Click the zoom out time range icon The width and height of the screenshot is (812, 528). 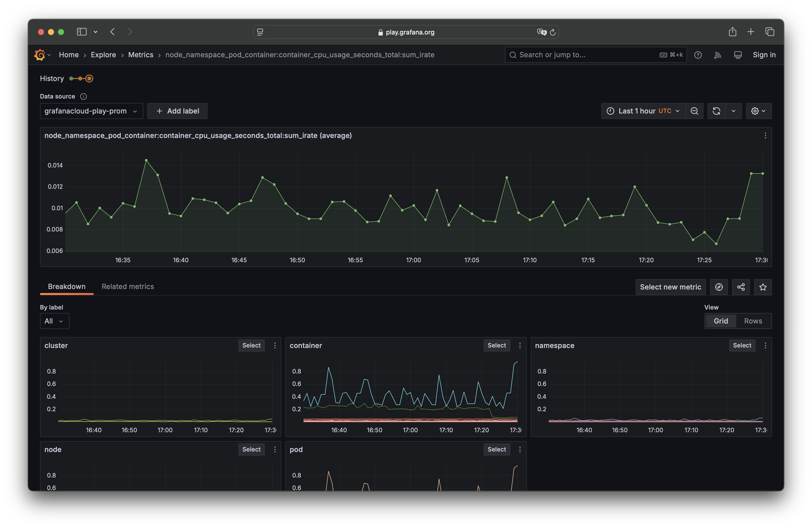694,111
